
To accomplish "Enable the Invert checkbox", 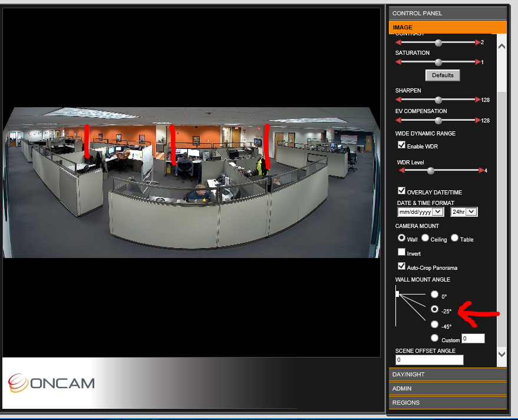I will click(401, 252).
